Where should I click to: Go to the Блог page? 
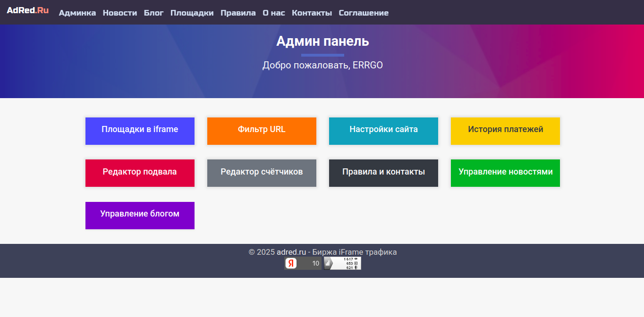point(153,13)
